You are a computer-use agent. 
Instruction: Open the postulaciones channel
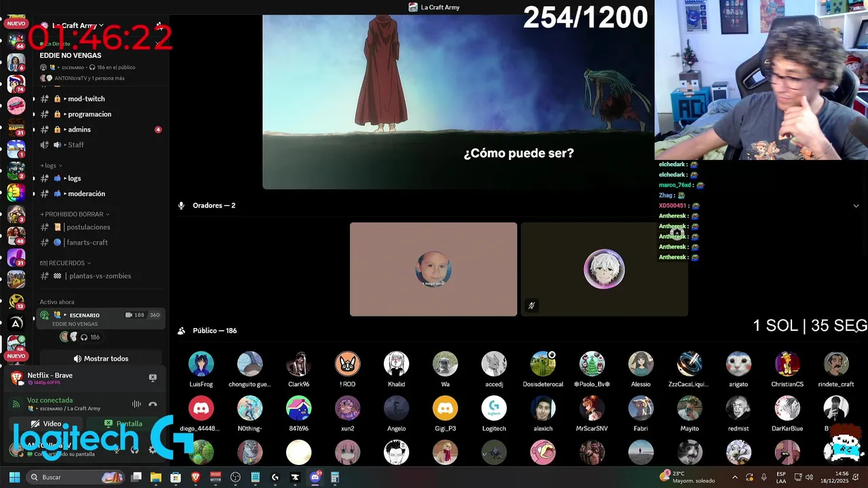click(99, 227)
